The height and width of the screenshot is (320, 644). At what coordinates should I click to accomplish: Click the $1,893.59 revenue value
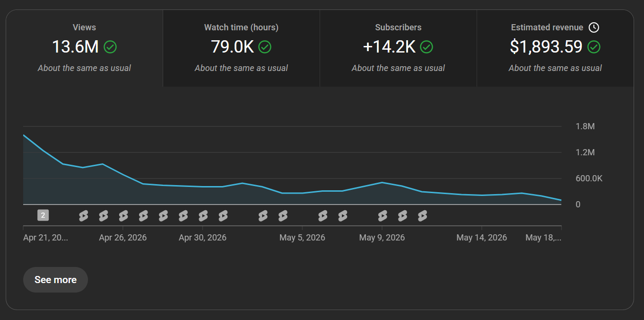tap(546, 47)
